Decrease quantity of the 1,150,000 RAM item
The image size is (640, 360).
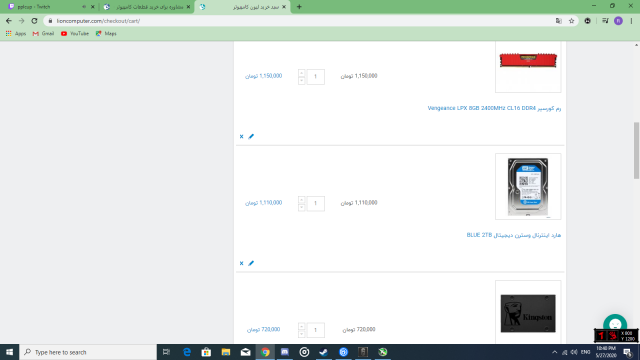(302, 80)
